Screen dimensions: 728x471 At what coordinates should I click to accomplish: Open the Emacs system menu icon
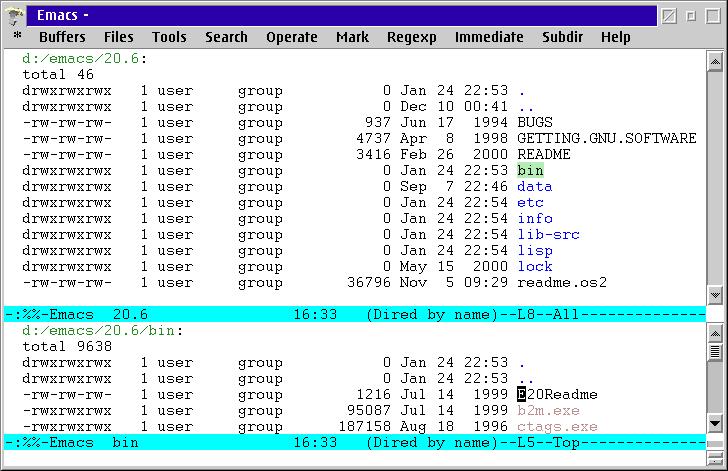(15, 15)
